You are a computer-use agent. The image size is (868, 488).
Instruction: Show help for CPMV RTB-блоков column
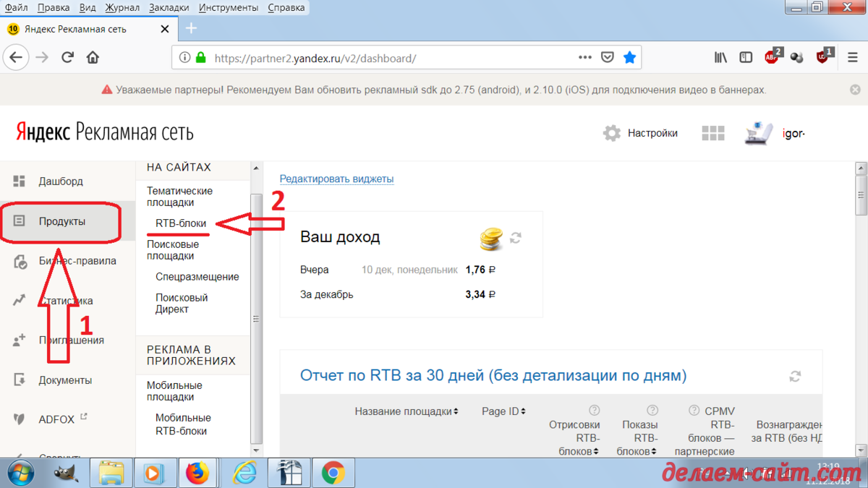pos(694,411)
